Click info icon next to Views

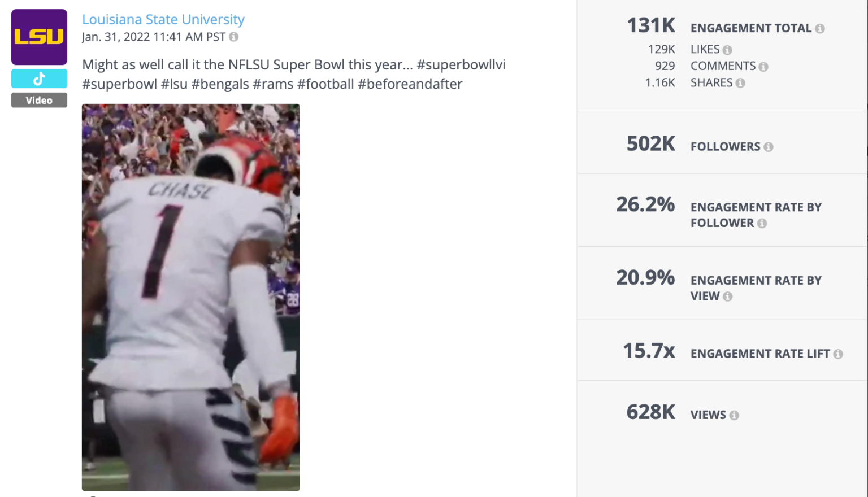click(734, 416)
